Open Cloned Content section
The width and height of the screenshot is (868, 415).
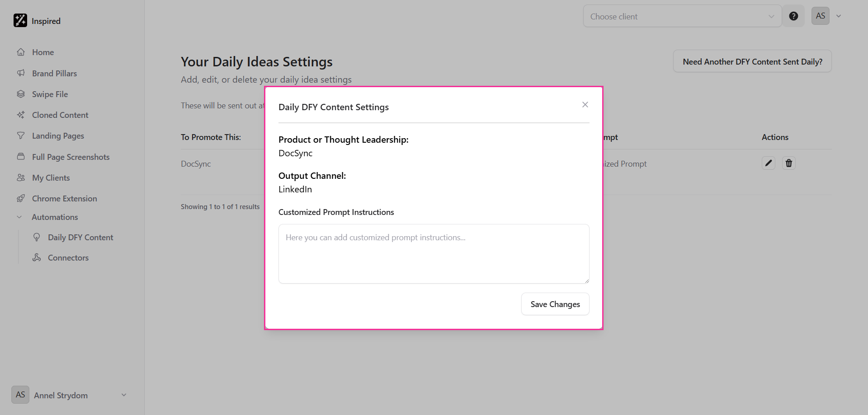point(60,115)
